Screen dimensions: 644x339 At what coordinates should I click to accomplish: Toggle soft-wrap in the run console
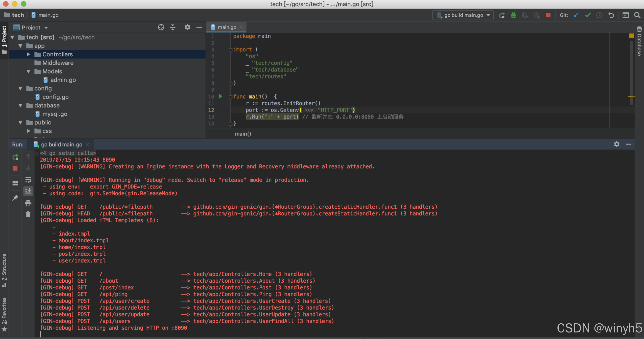click(x=28, y=180)
